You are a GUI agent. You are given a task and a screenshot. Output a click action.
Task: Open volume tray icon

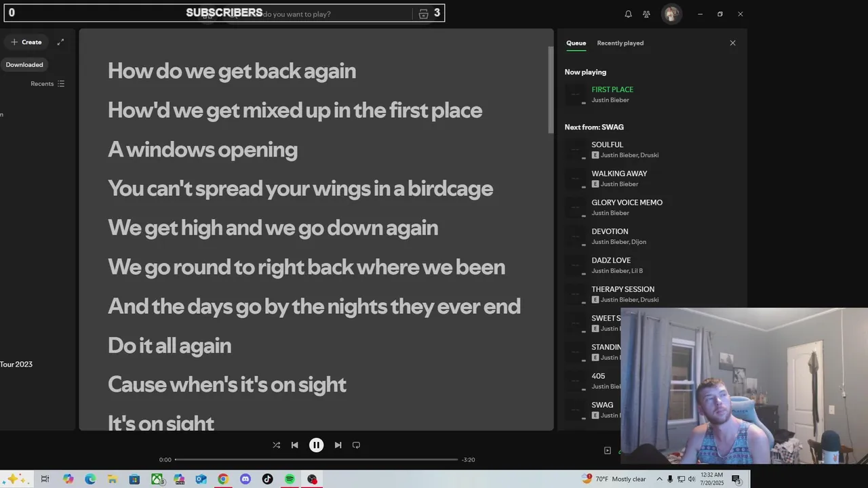pos(692,479)
